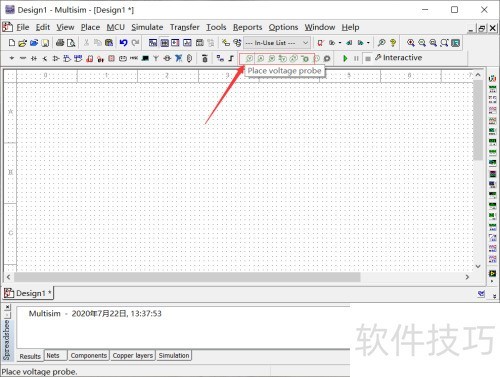Run the simulation
Viewport: 500px width, 377px height.
pos(345,58)
